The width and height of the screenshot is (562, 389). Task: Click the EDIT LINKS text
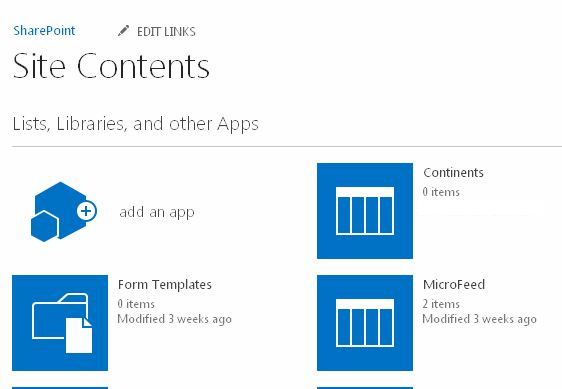pos(166,32)
